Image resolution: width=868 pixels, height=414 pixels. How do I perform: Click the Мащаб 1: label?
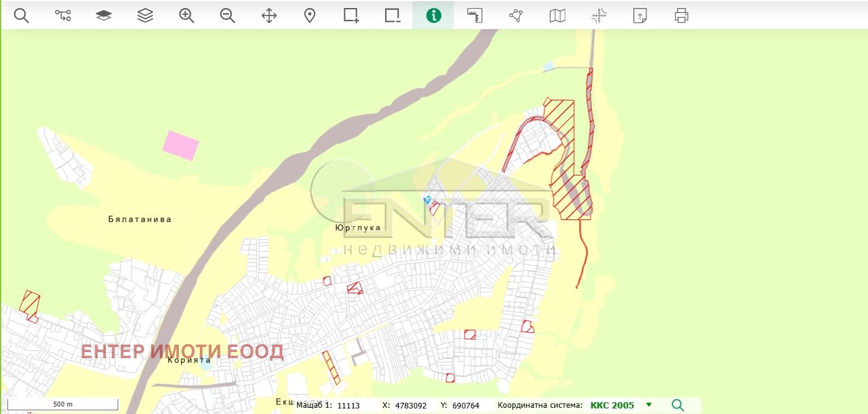315,405
